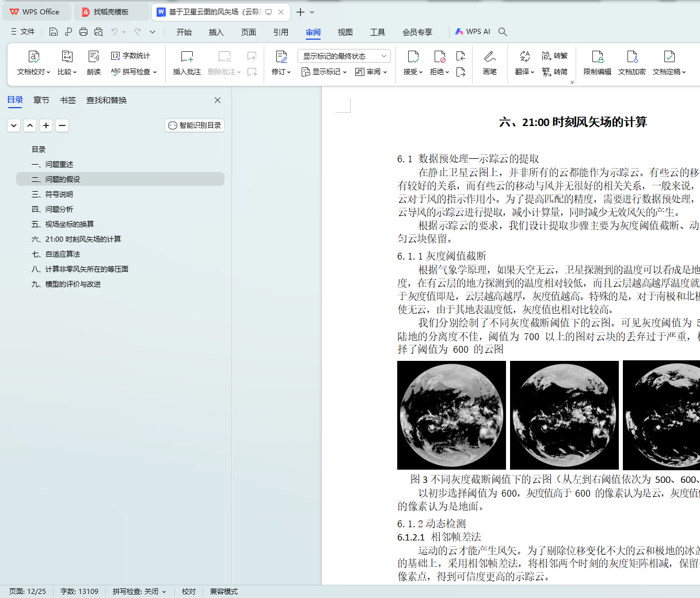The height and width of the screenshot is (598, 700).
Task: Click the minus remove-level button
Action: click(x=62, y=125)
